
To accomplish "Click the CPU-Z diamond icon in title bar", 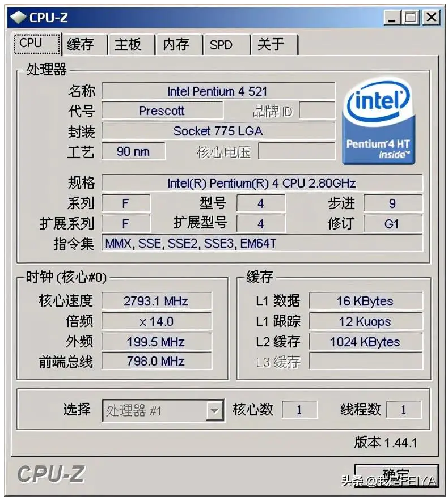I will point(18,17).
